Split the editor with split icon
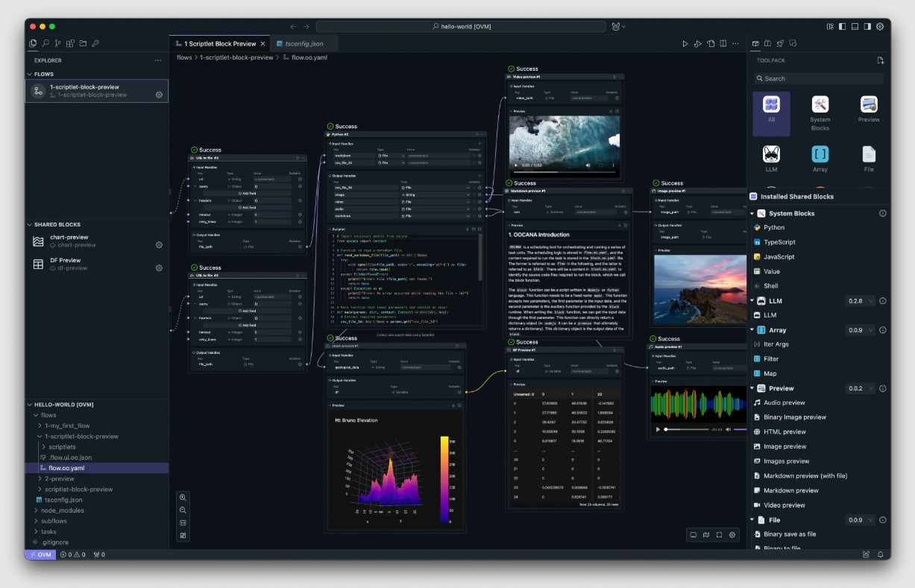This screenshot has height=588, width=915. click(x=723, y=44)
